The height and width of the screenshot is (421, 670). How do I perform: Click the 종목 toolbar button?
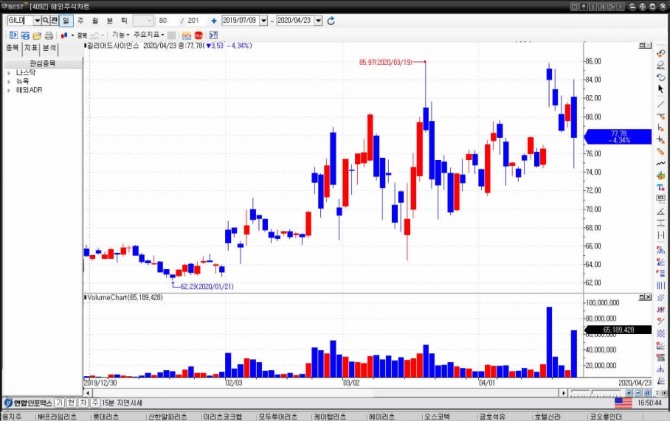(x=82, y=35)
